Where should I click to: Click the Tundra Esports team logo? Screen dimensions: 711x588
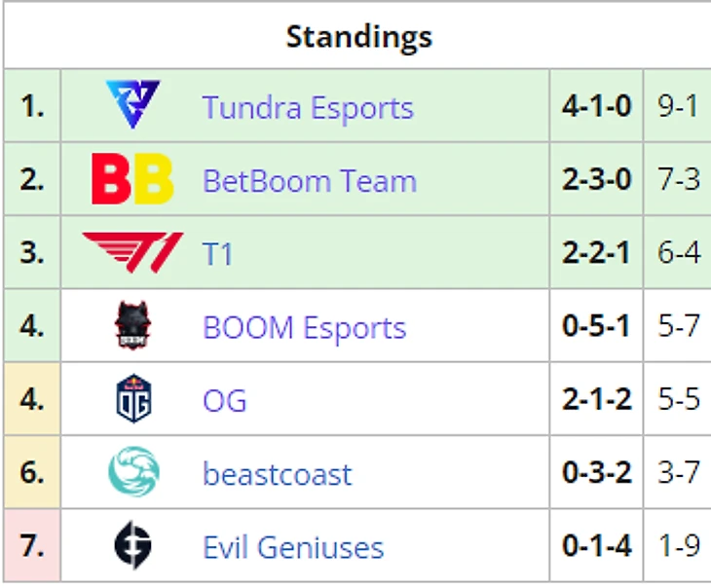[x=133, y=105]
